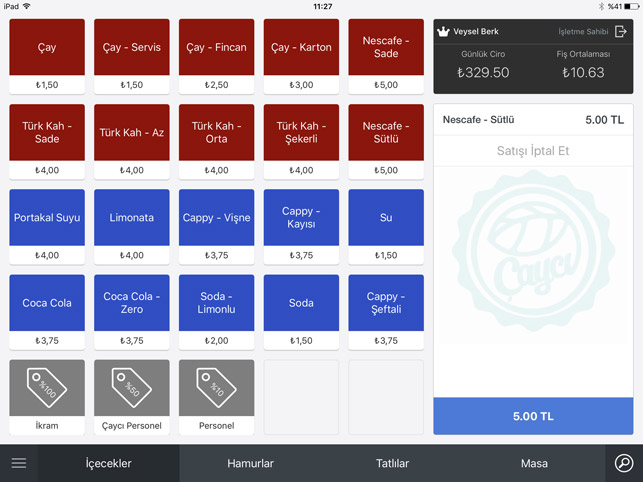Add Cappy - Şeftali to the order

click(386, 303)
